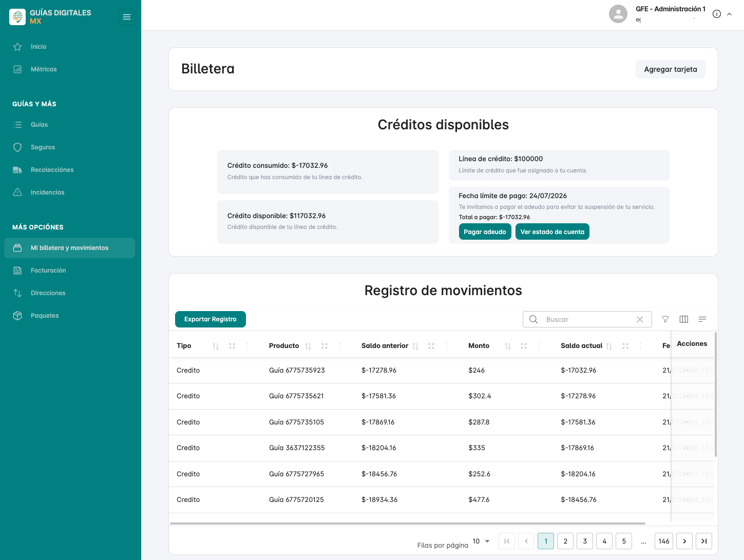Viewport: 744px width, 560px height.
Task: Click Monto column grab handle icon
Action: pos(524,346)
